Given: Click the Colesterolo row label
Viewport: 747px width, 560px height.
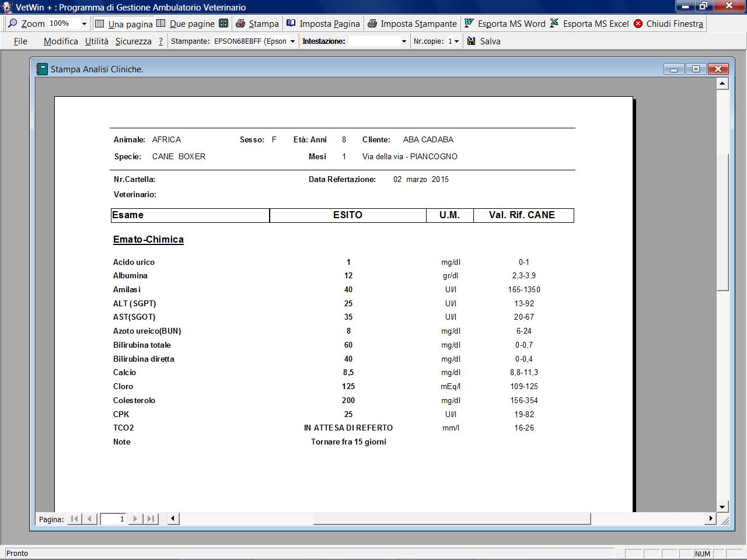Looking at the screenshot, I should tap(134, 400).
